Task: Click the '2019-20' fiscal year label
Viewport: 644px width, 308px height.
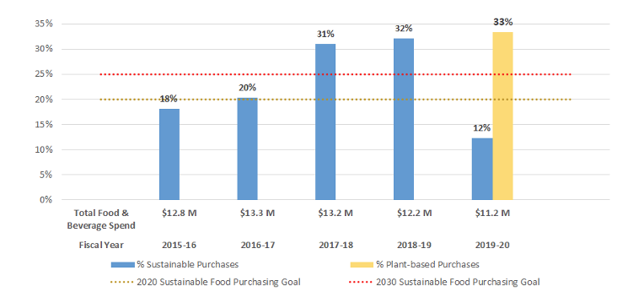Action: 491,245
